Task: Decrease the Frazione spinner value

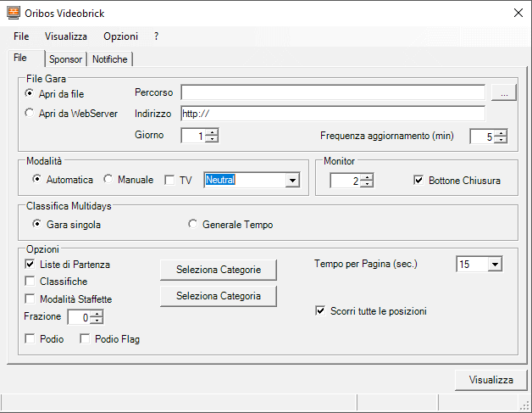Action: point(97,321)
